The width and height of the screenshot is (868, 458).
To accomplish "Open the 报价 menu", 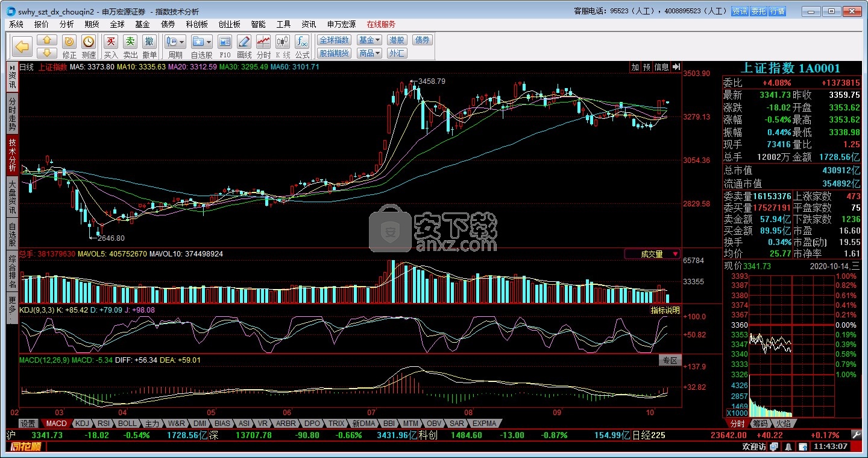I will coord(42,24).
